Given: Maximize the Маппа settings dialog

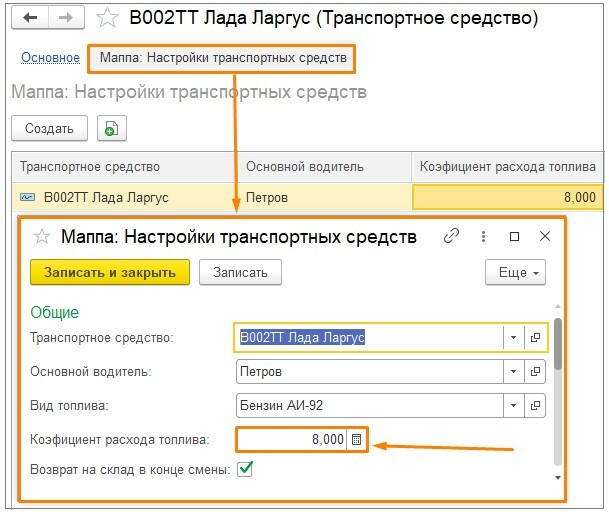Looking at the screenshot, I should 514,236.
